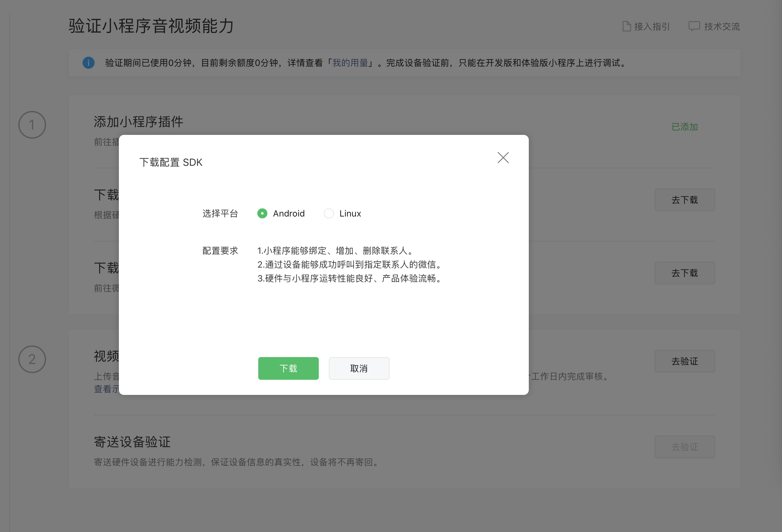The image size is (782, 532).
Task: Click the second 去下载 button
Action: coord(685,273)
